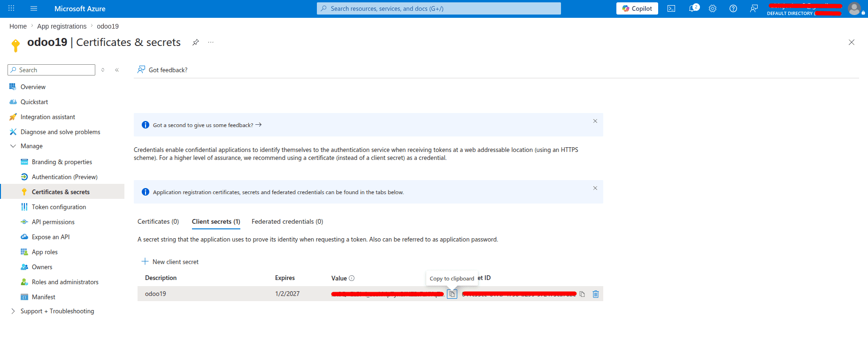Open the notifications bell
Image resolution: width=868 pixels, height=348 pixels.
(x=692, y=8)
